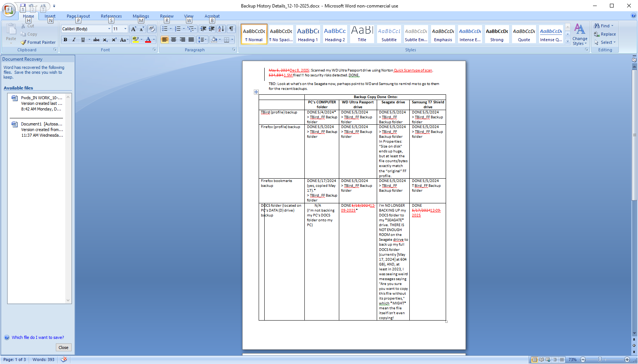
Task: Open the Office button menu
Action: [x=9, y=9]
